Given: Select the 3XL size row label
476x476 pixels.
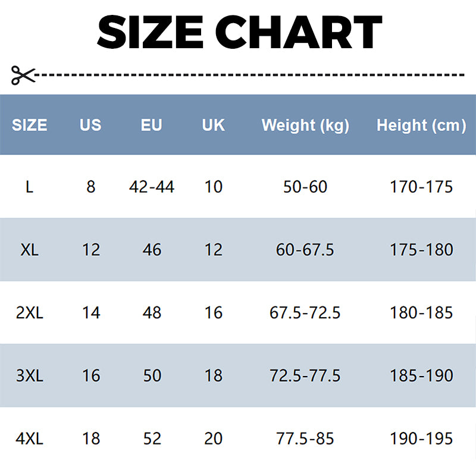Looking at the screenshot, I should pos(30,376).
